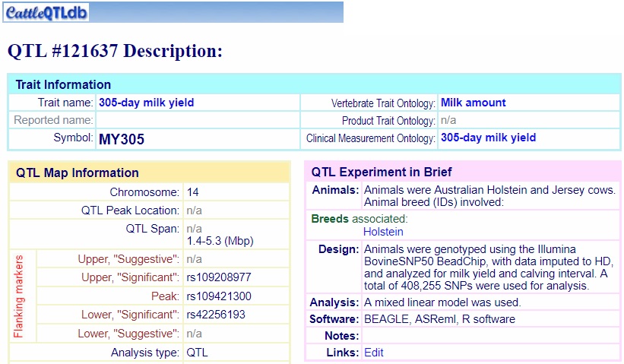
Task: Open the Holstein breed link
Action: tap(383, 232)
